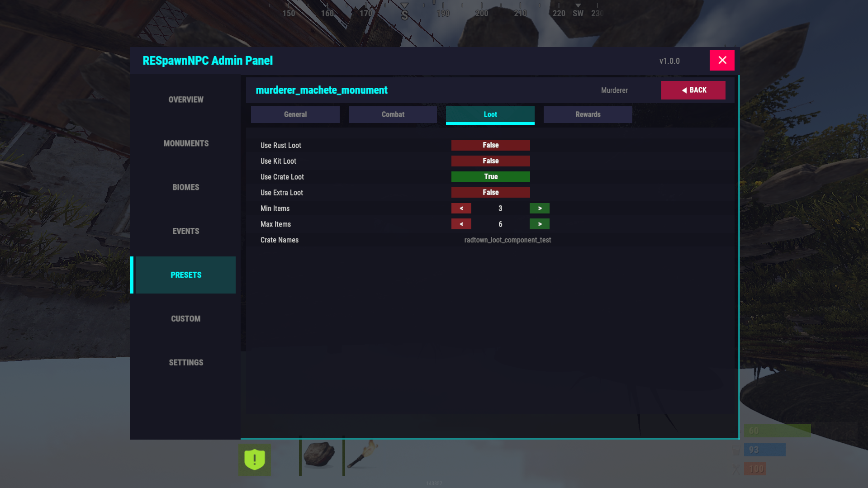Close the RESpawnNPC Admin Panel
This screenshot has width=868, height=488.
[x=721, y=60]
